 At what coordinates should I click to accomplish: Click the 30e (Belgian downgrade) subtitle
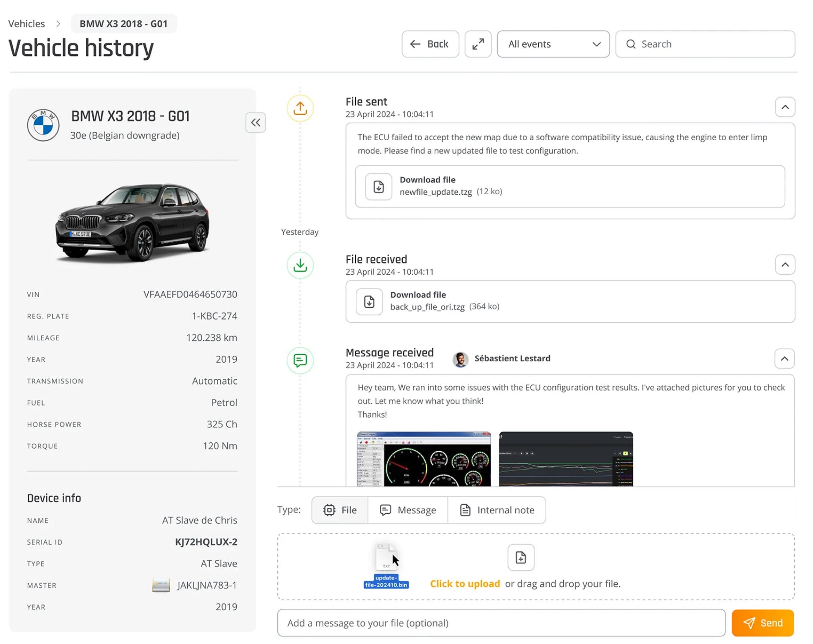125,135
